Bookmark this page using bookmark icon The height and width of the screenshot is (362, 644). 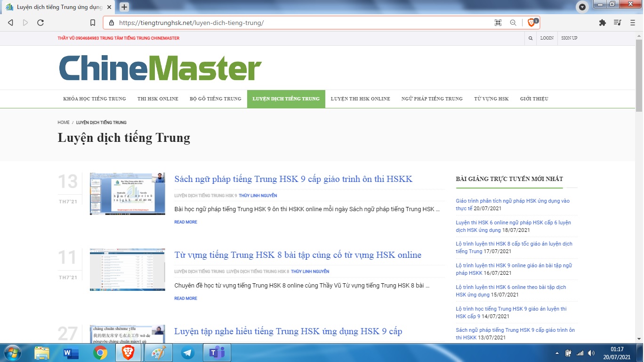click(93, 23)
